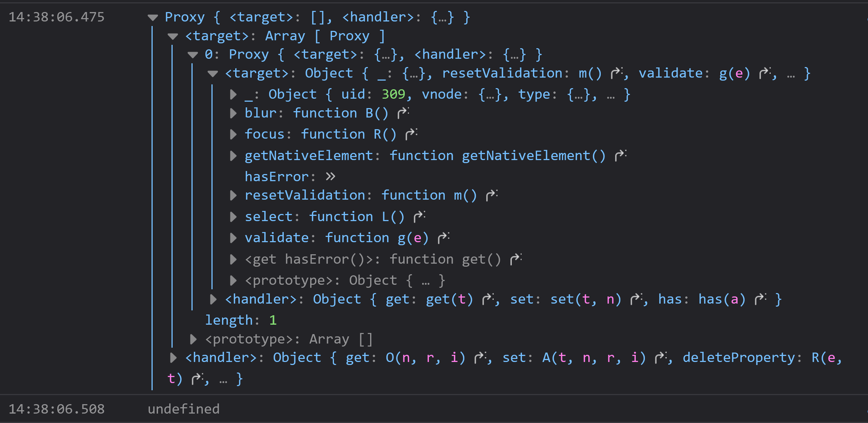Click arrow beside get O(n, r, i)
The image size is (868, 423).
(x=479, y=357)
